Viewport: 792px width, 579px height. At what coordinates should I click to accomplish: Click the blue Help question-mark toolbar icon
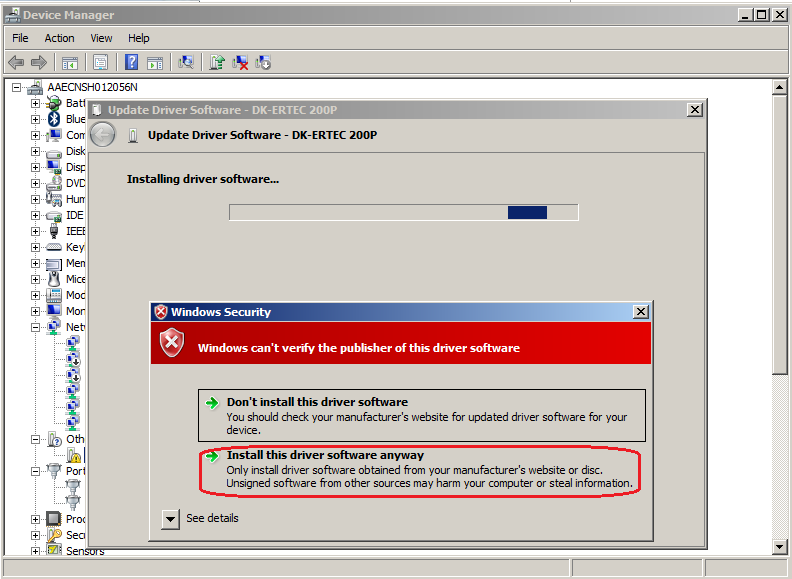coord(131,62)
